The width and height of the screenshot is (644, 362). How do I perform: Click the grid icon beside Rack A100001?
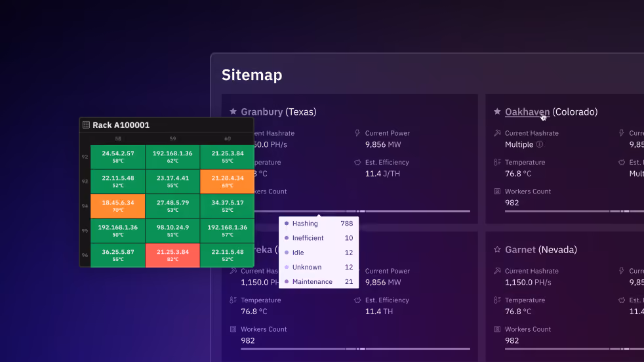87,125
